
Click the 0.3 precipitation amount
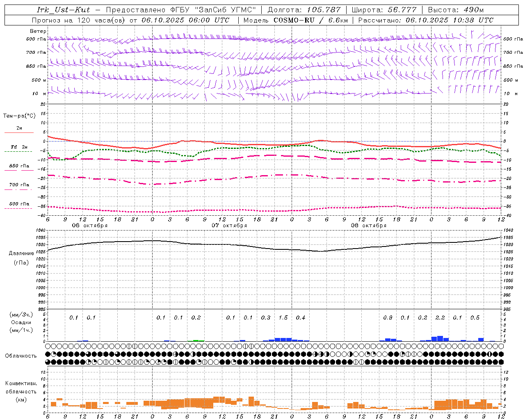266,317
